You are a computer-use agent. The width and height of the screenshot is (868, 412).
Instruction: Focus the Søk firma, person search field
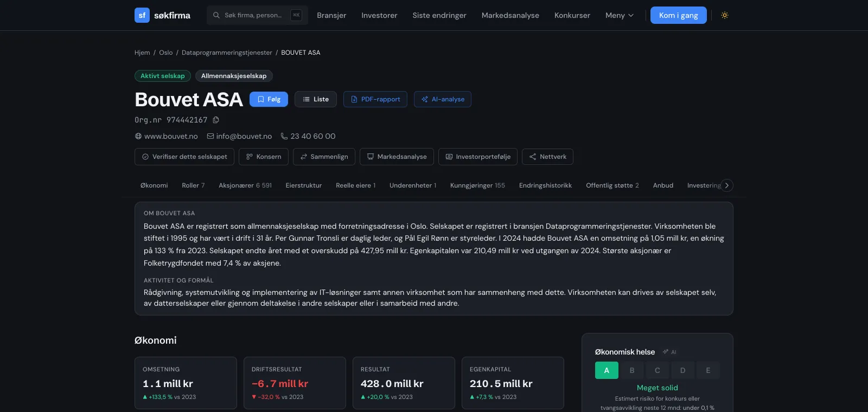pyautogui.click(x=257, y=15)
